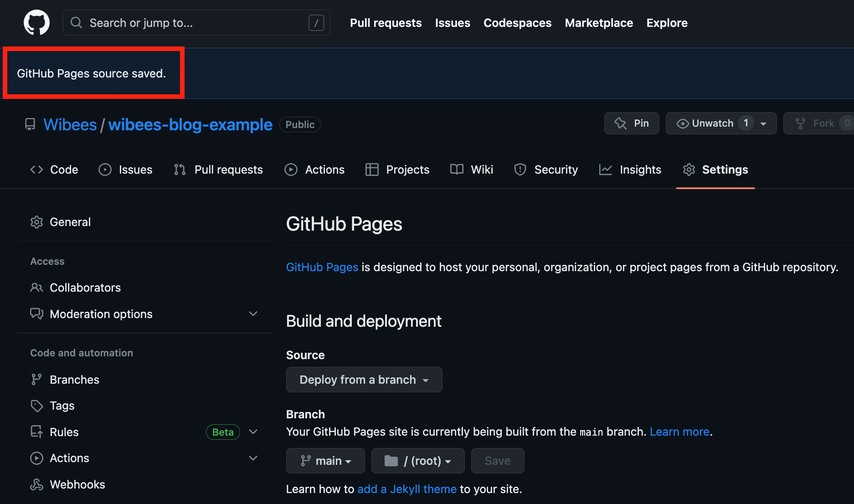Click the Beta badge next to Rules
Viewport: 854px width, 504px height.
click(223, 432)
